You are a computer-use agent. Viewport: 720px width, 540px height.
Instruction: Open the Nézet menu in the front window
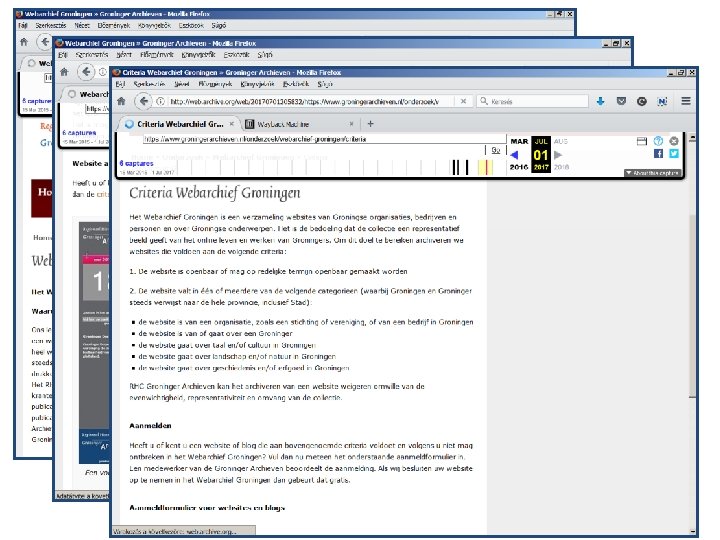pos(182,84)
